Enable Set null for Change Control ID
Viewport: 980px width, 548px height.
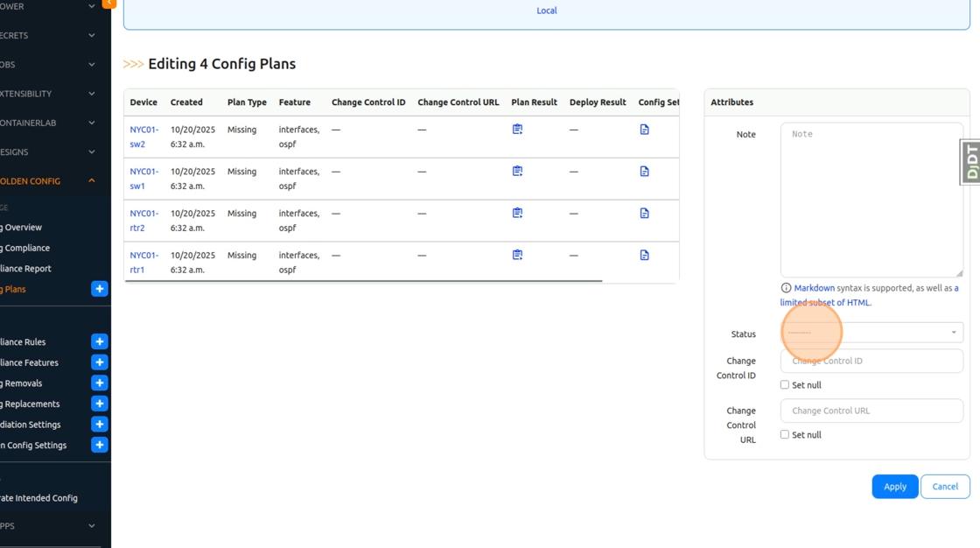[x=785, y=385]
